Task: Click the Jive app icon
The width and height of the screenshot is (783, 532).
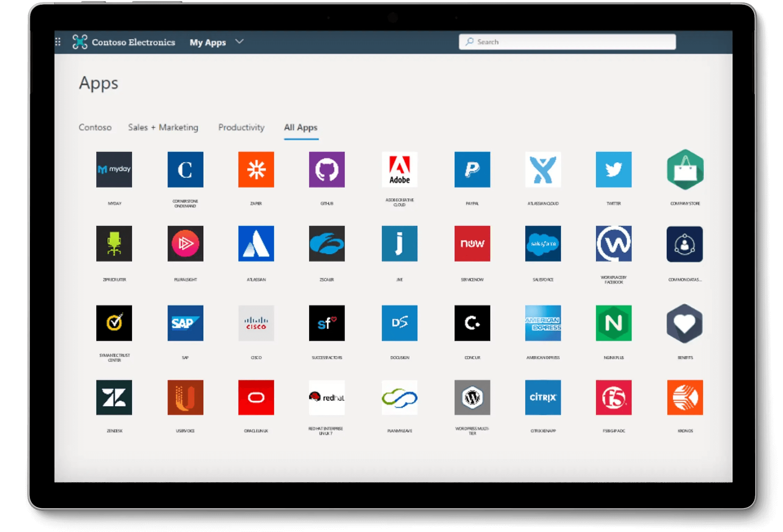Action: [x=400, y=243]
